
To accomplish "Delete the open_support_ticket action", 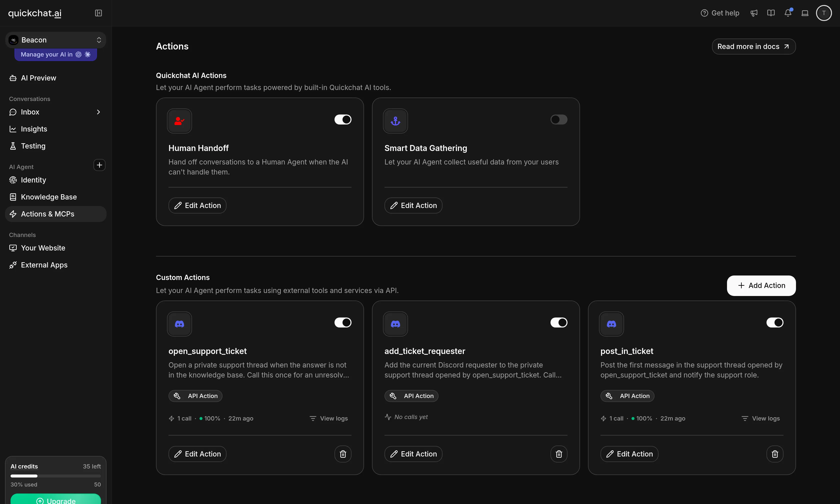I will click(x=343, y=454).
